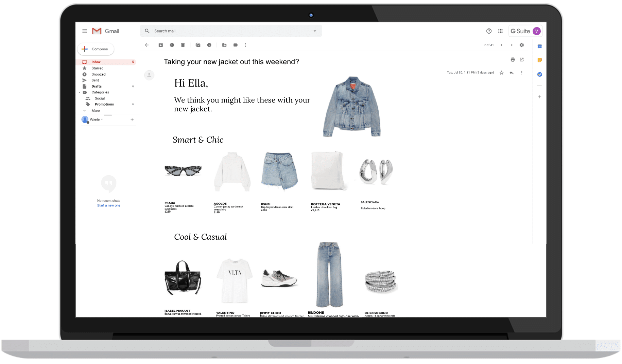
Task: Open the Support help icon
Action: 489,31
